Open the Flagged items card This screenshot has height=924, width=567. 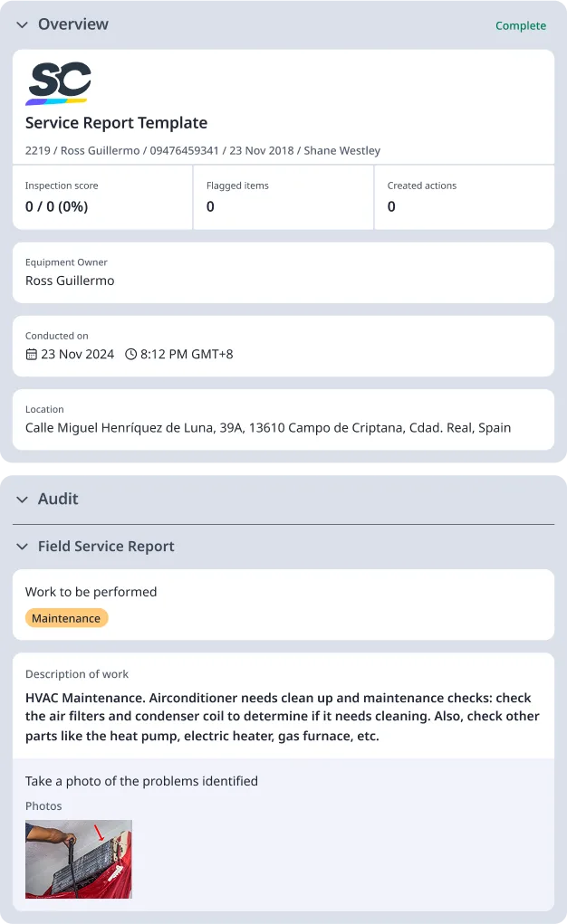click(283, 197)
